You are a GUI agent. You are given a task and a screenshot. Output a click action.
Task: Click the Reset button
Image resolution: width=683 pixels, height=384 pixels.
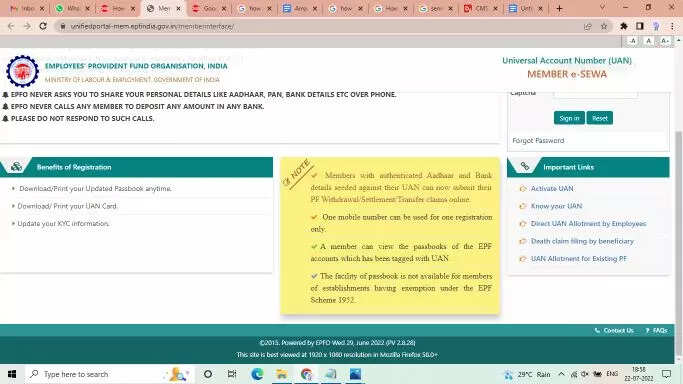pyautogui.click(x=599, y=118)
